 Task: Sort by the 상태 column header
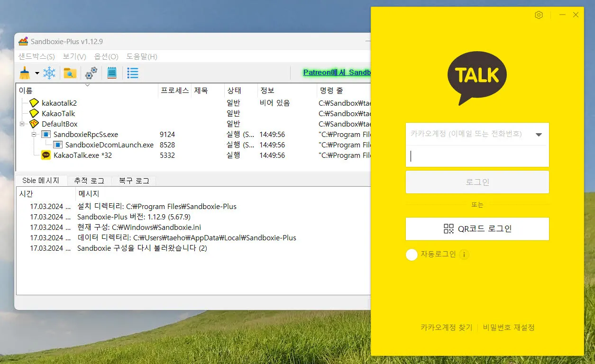click(241, 91)
